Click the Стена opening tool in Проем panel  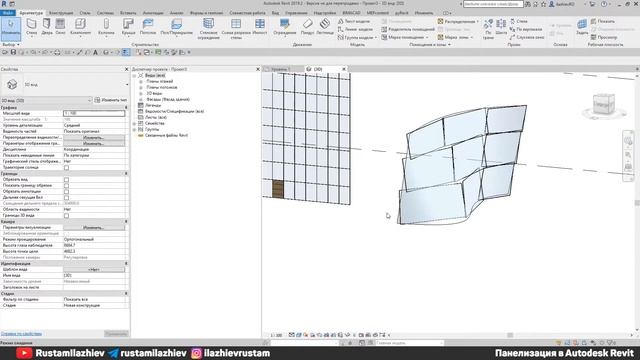(518, 21)
